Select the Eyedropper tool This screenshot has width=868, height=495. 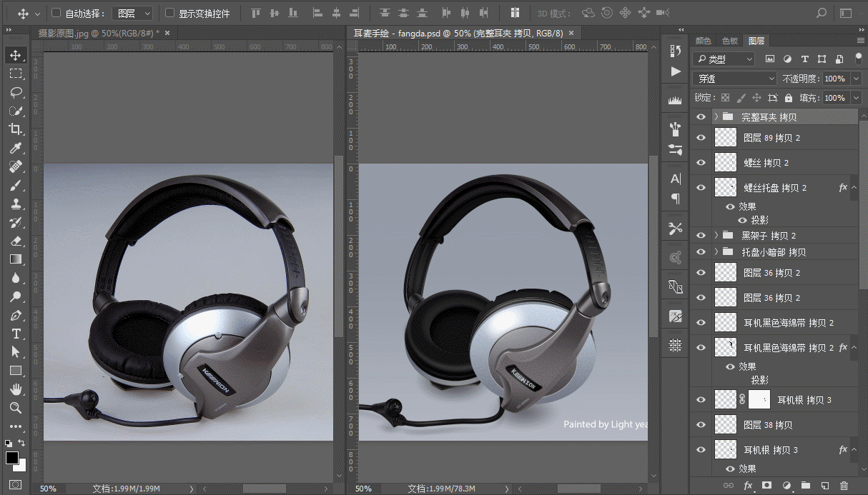click(x=15, y=148)
